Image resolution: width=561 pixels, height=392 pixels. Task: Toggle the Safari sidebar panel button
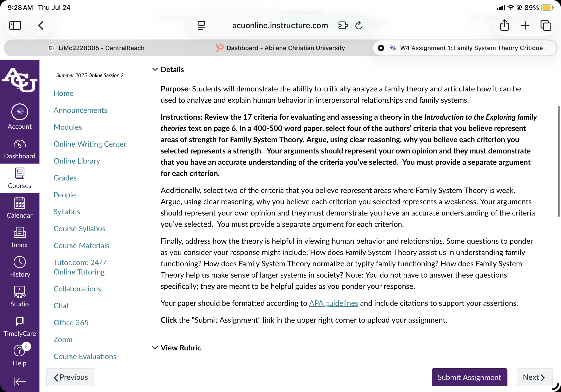[x=15, y=25]
